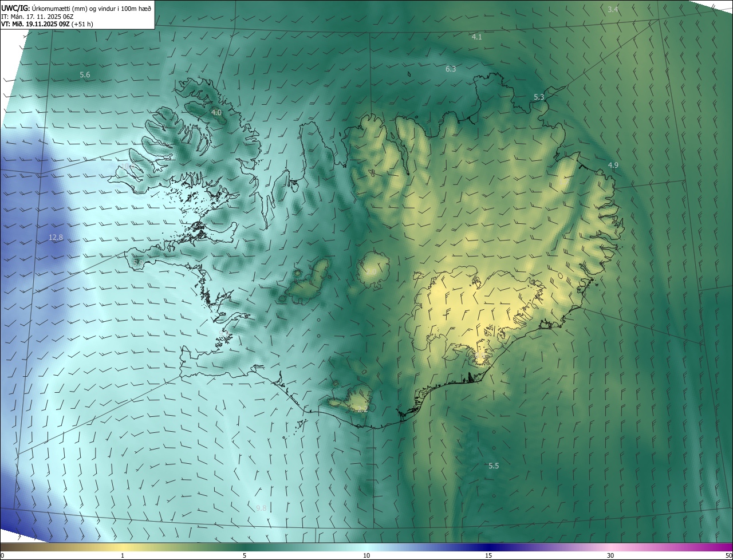
Task: Click the value '4.0' over the Westfjords
Action: click(216, 112)
